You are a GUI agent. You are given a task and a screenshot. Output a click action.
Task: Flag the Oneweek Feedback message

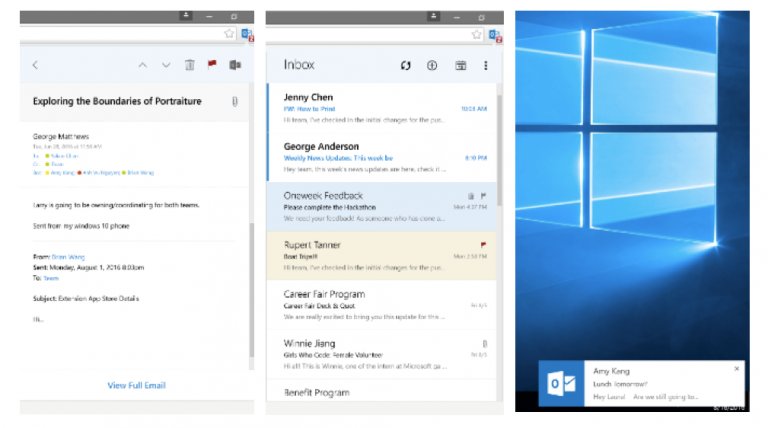483,196
